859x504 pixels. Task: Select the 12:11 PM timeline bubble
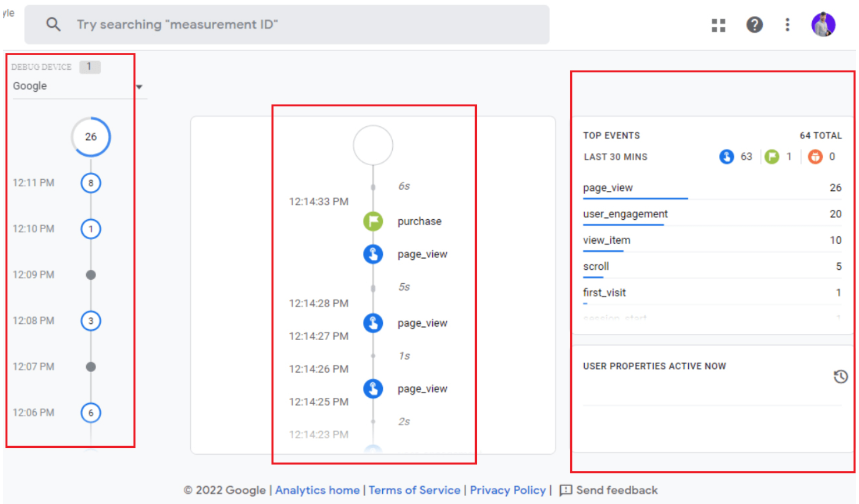click(91, 183)
